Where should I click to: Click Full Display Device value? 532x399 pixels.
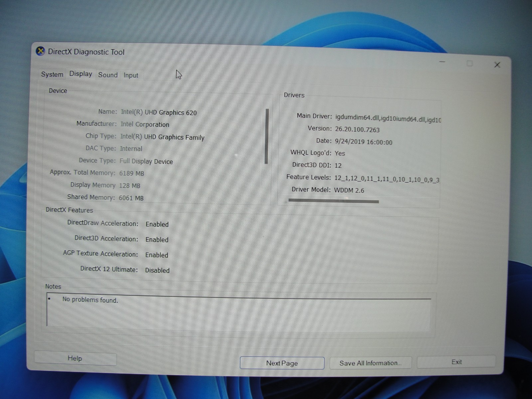(x=146, y=161)
